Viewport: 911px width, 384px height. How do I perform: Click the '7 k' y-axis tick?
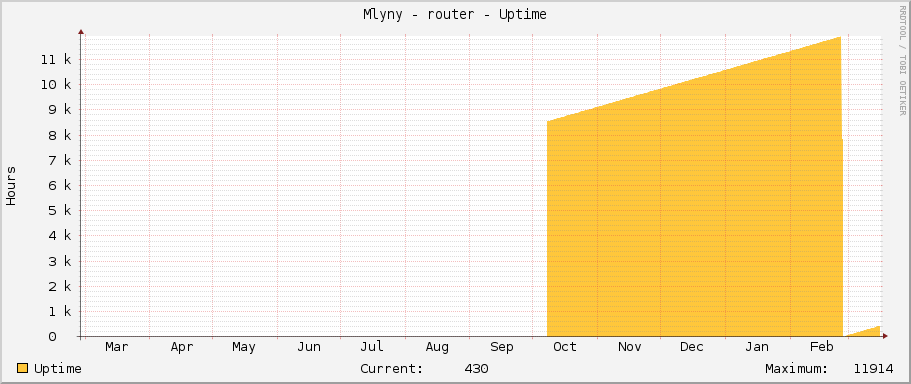coord(60,160)
